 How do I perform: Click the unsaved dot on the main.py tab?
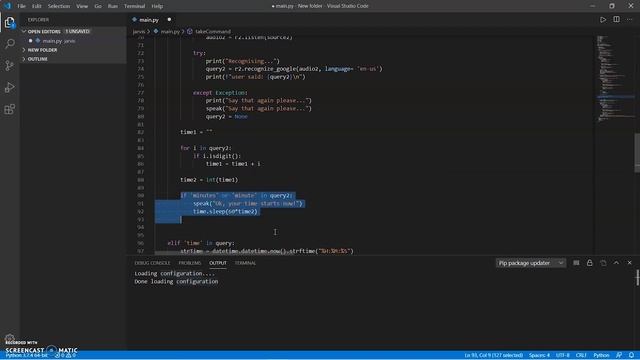pos(169,20)
